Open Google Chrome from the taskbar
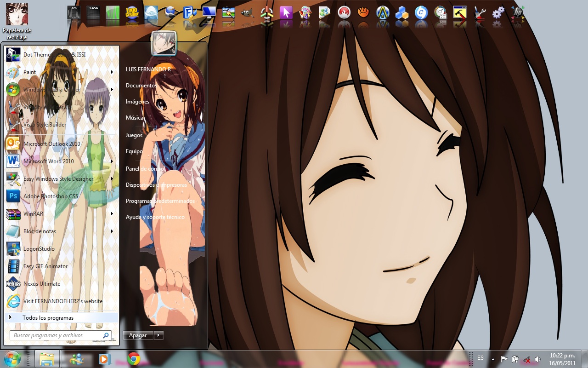This screenshot has height=368, width=588. pyautogui.click(x=133, y=358)
